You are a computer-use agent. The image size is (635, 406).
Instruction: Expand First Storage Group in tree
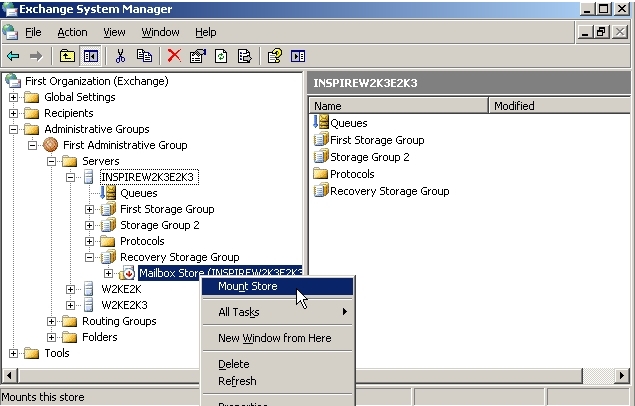(89, 209)
